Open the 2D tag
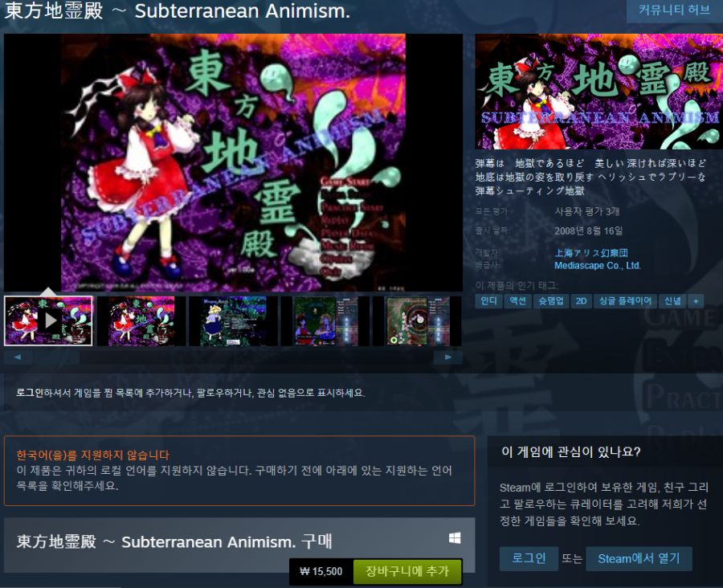Viewport: 723px width, 588px height. [x=581, y=301]
